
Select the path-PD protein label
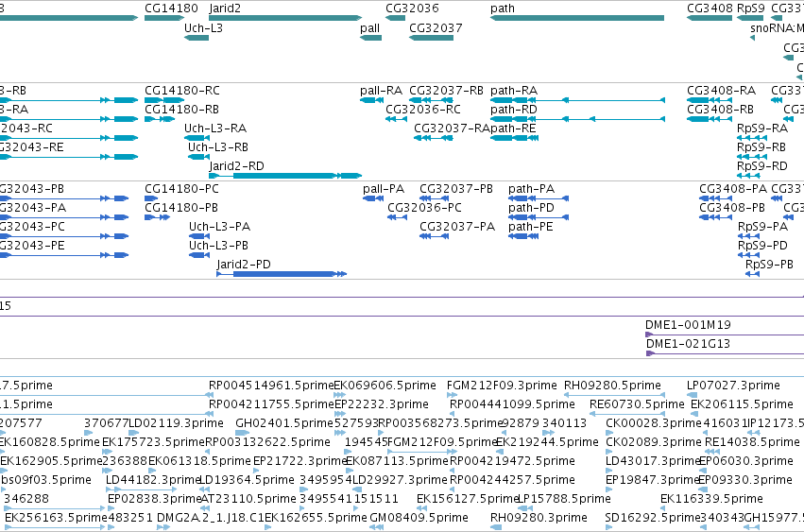coord(532,207)
